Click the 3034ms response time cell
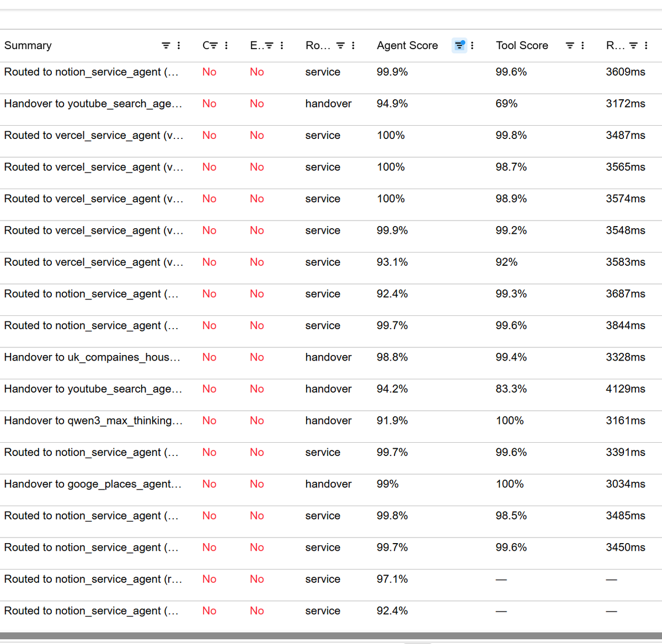The image size is (662, 644). tap(626, 484)
